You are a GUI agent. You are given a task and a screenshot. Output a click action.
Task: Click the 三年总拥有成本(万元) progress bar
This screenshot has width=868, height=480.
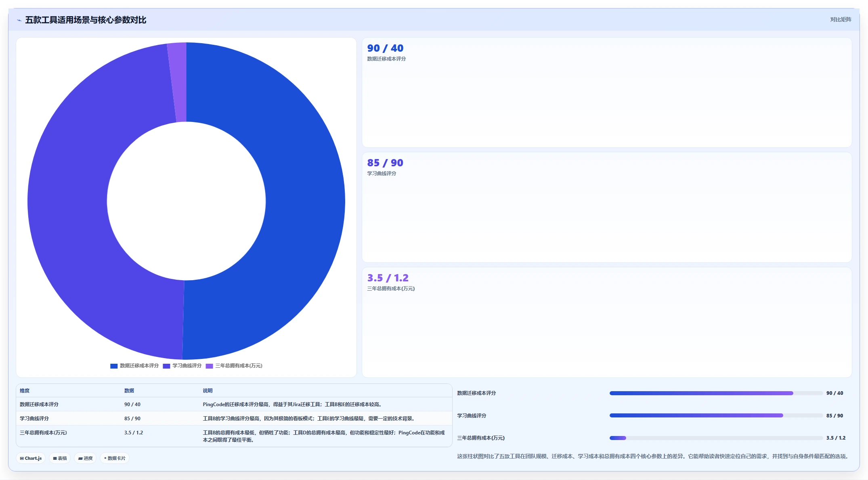[x=716, y=438]
